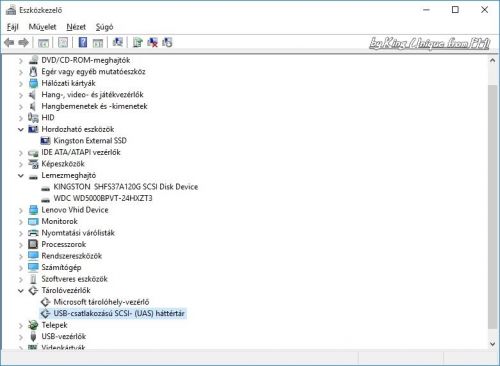The height and width of the screenshot is (366, 500).
Task: Open the Súgó menu
Action: click(104, 27)
